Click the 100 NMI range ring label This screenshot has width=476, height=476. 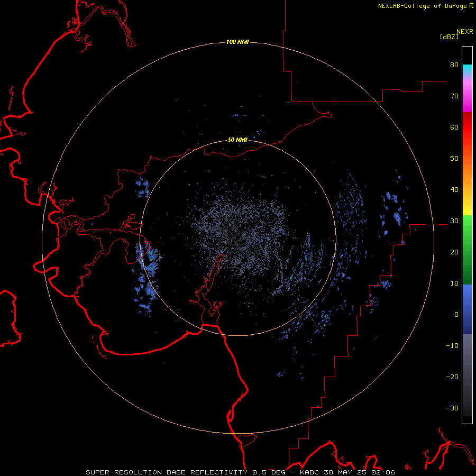click(237, 42)
